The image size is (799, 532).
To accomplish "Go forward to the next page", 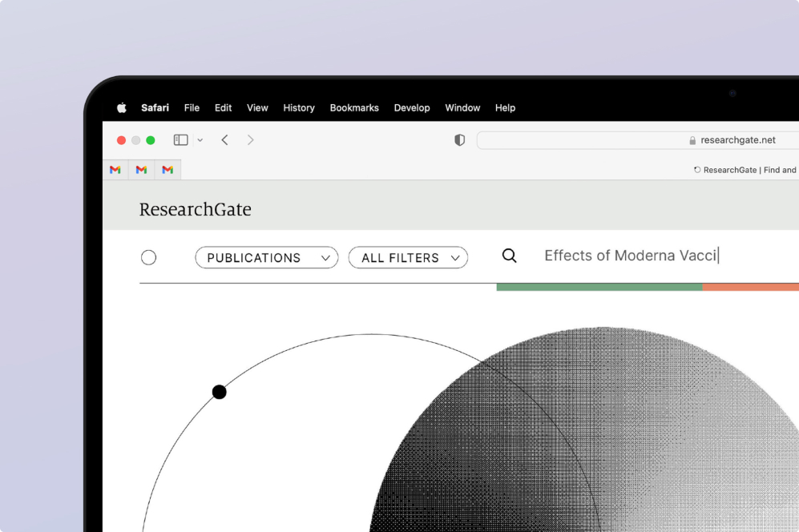I will [x=250, y=139].
